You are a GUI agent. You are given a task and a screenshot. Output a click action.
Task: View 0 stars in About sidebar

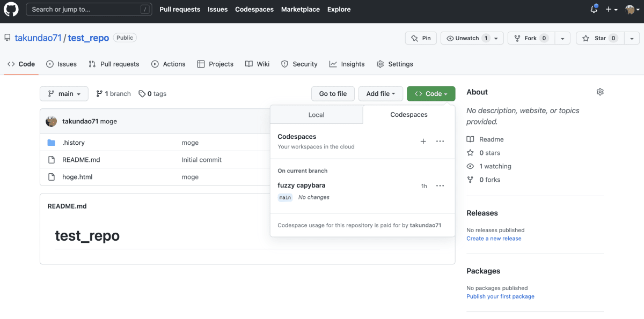click(x=484, y=153)
